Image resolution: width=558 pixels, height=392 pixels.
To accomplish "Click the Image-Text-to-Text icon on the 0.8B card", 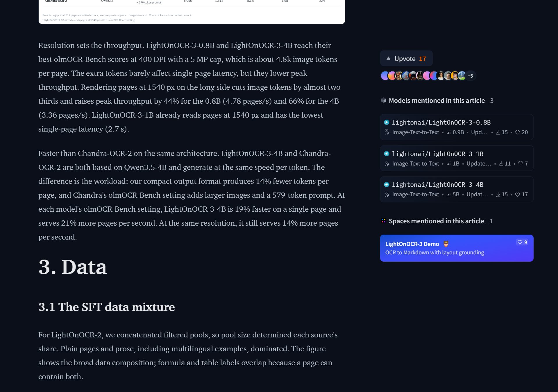I will coord(387,132).
